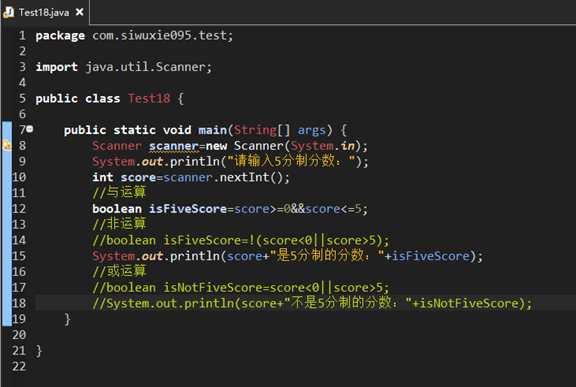This screenshot has height=387, width=576.
Task: Click the underlined 'scanner' variable on line 8
Action: coord(174,146)
